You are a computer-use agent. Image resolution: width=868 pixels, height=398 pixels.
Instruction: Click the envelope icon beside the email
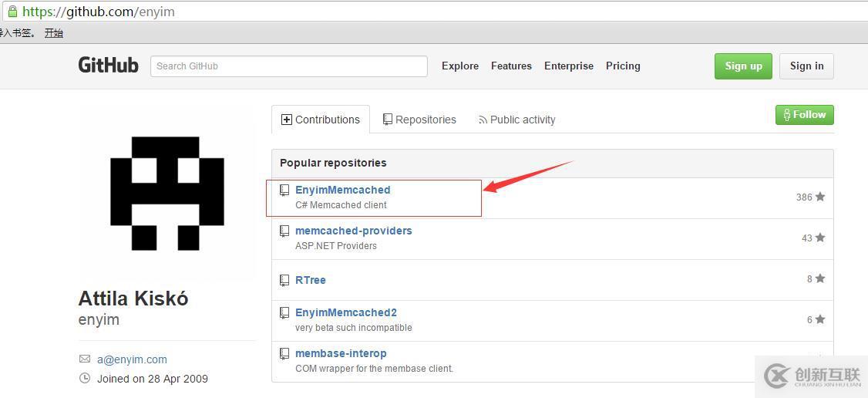[85, 359]
